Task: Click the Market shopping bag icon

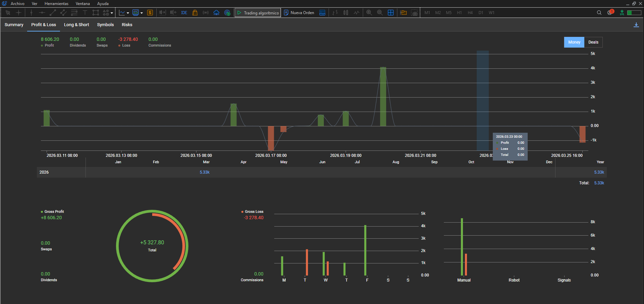Action: 195,13
